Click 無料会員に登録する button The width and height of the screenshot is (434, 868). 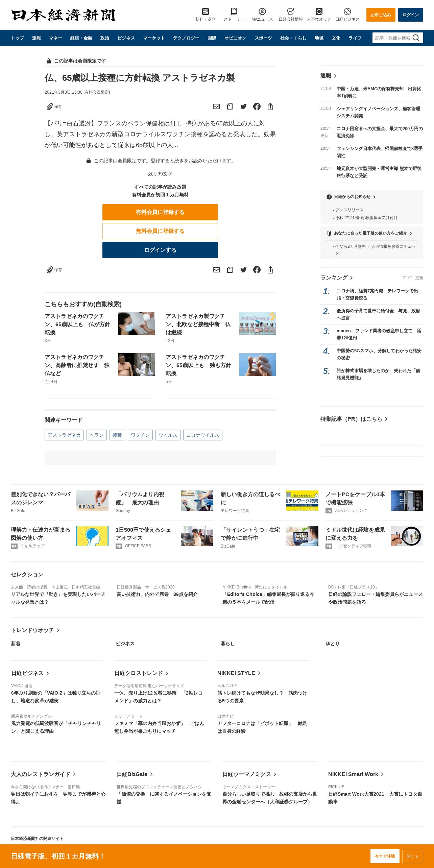[x=160, y=231]
